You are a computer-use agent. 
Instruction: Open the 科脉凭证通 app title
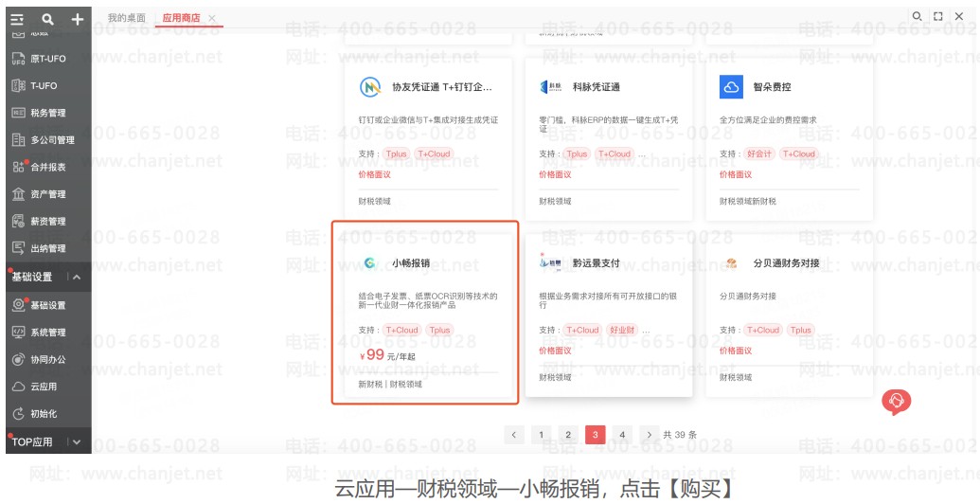tap(597, 87)
